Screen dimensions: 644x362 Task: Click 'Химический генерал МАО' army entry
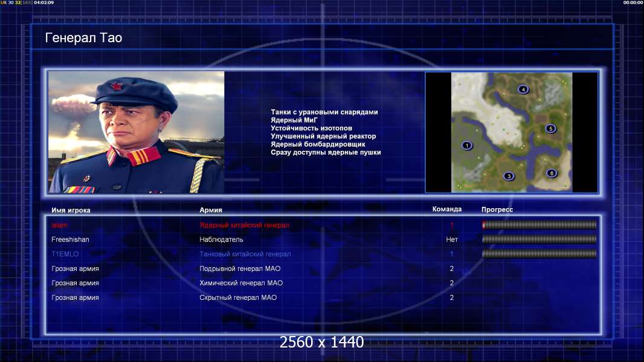click(x=241, y=283)
